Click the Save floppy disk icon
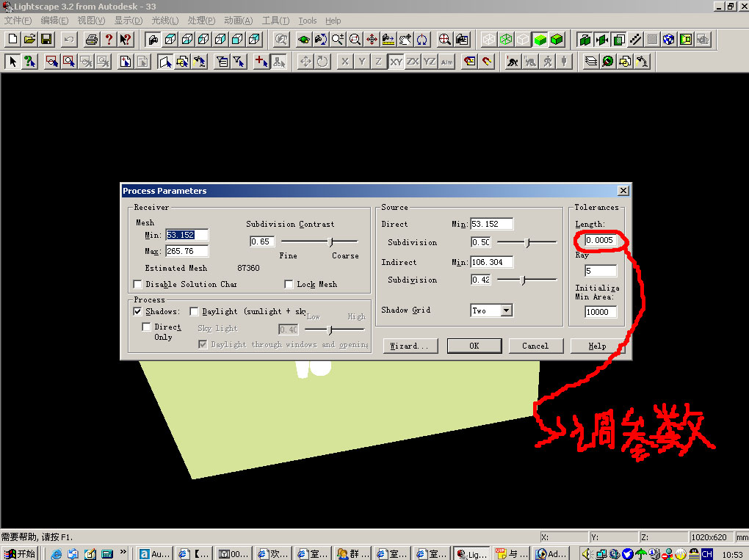Viewport: 749px width, 560px height. (x=46, y=39)
